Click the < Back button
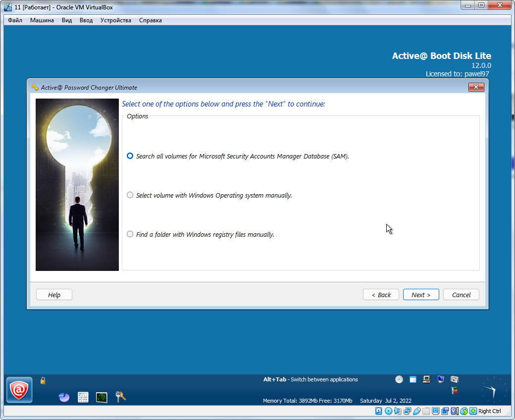This screenshot has height=420, width=515. pyautogui.click(x=381, y=295)
